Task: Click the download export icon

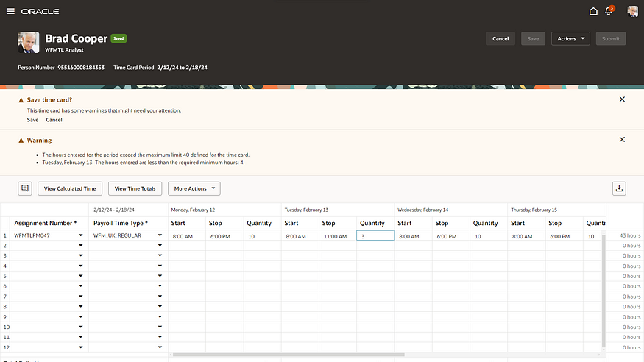Action: pos(619,188)
